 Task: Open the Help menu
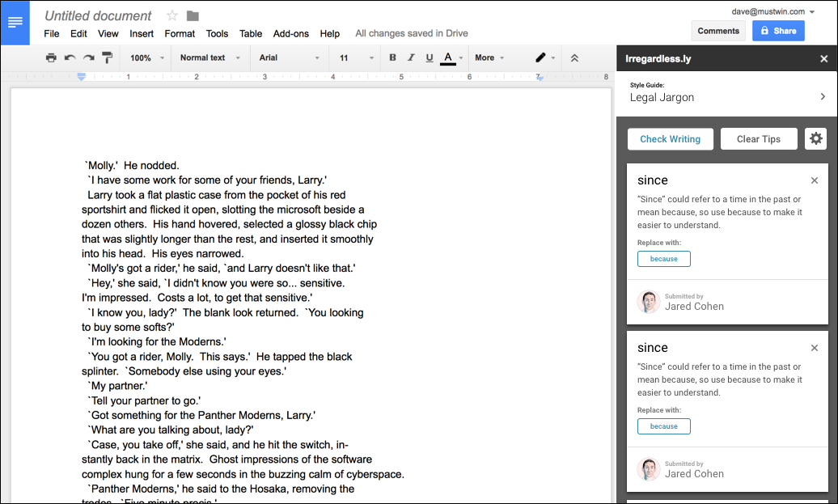tap(330, 34)
